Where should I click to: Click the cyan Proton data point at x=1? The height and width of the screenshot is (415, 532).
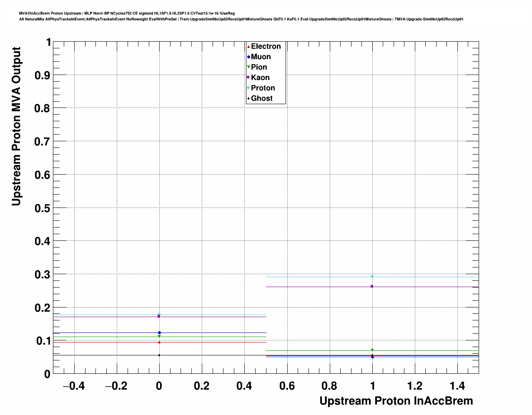372,277
